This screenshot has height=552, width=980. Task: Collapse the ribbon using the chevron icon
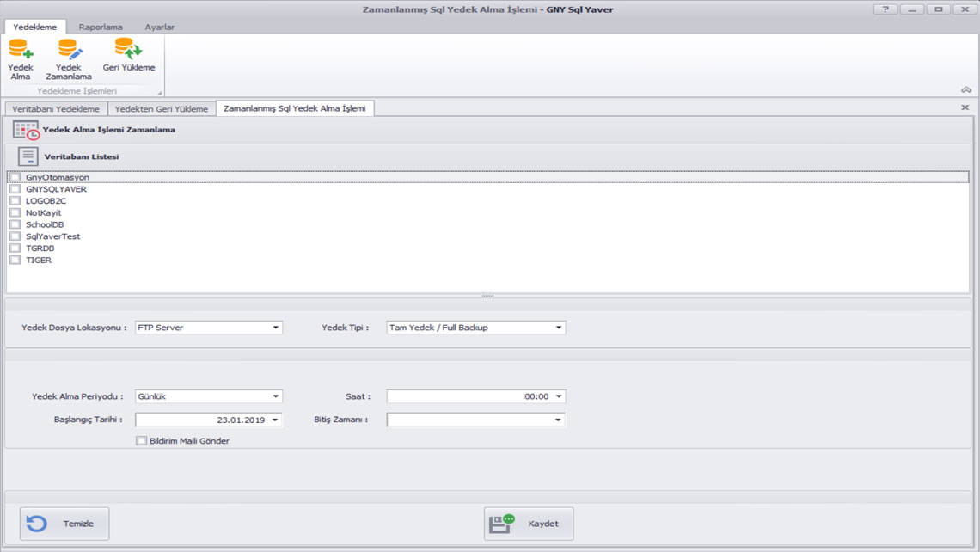click(966, 90)
